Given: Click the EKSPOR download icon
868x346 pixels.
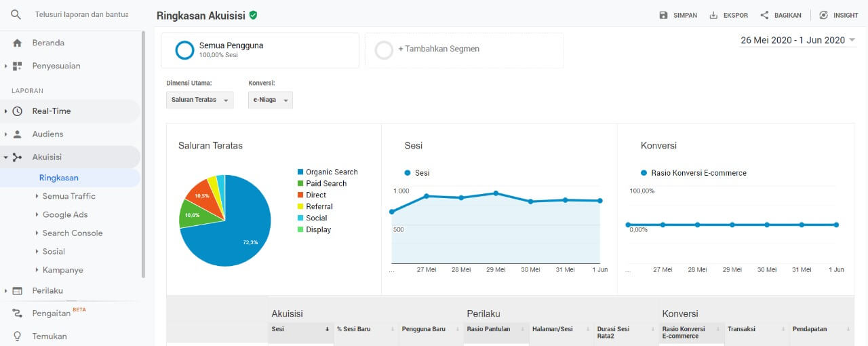Looking at the screenshot, I should (x=713, y=15).
